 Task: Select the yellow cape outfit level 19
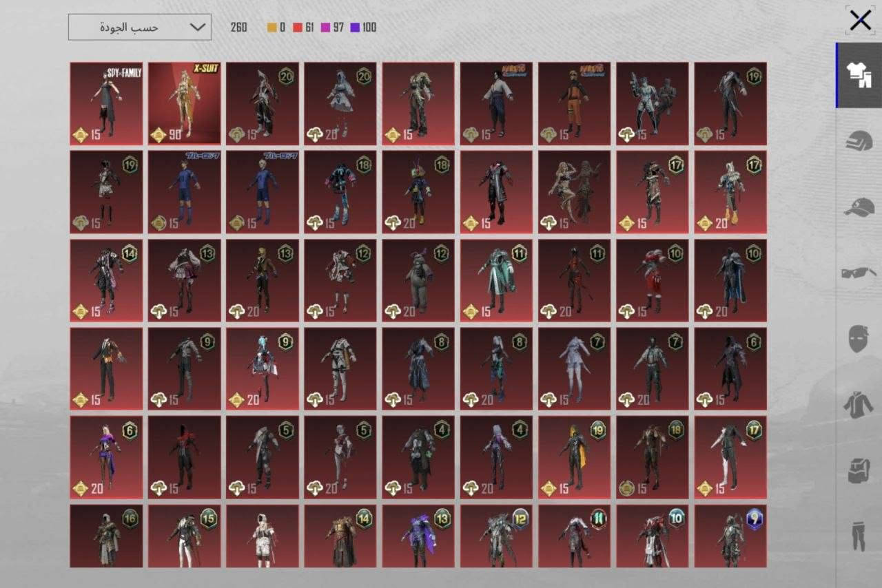click(x=575, y=457)
